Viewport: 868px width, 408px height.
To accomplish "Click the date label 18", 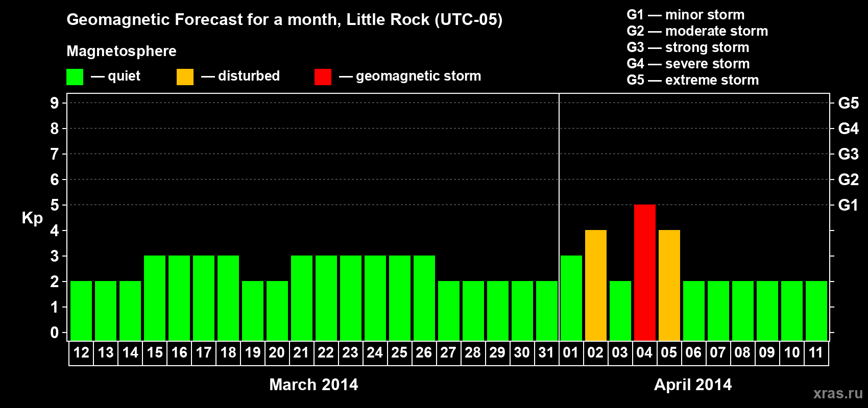I will [x=228, y=352].
